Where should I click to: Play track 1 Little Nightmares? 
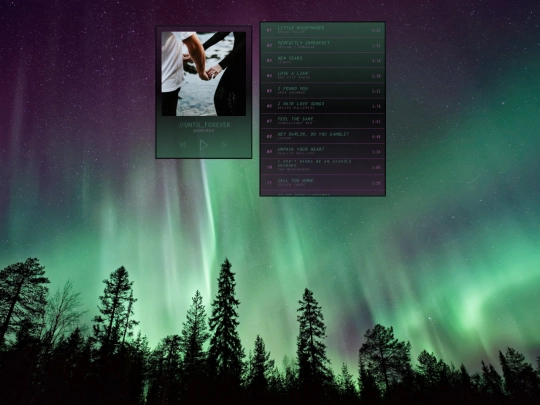click(x=322, y=30)
